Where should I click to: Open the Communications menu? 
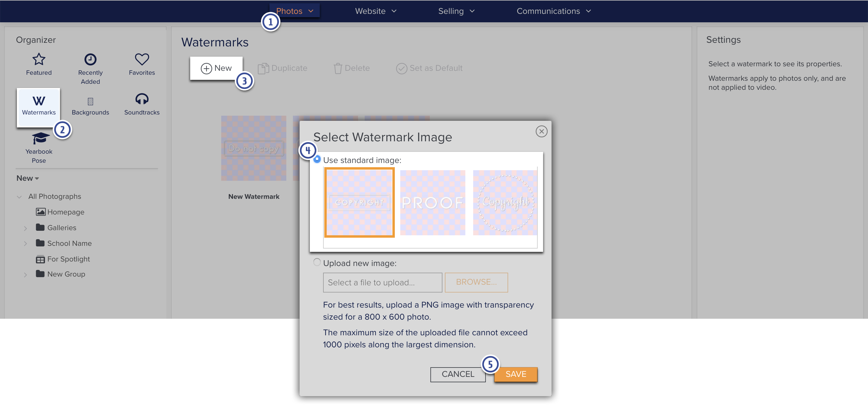point(553,11)
